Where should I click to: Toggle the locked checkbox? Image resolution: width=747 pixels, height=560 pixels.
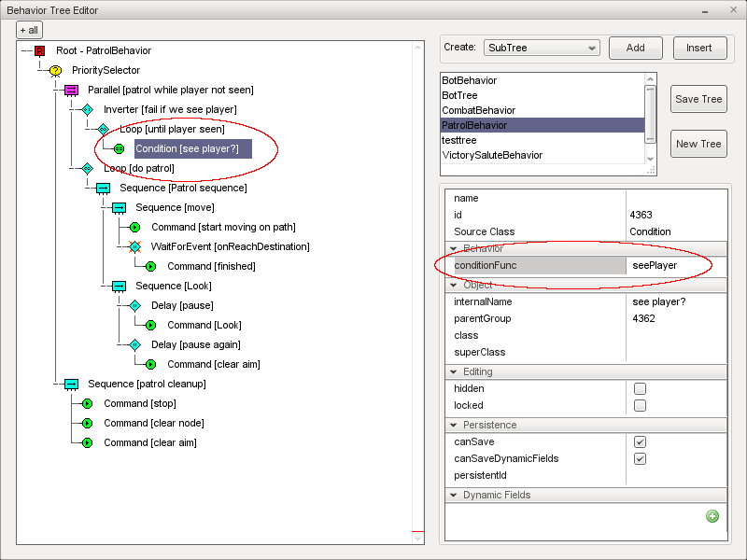pyautogui.click(x=640, y=405)
